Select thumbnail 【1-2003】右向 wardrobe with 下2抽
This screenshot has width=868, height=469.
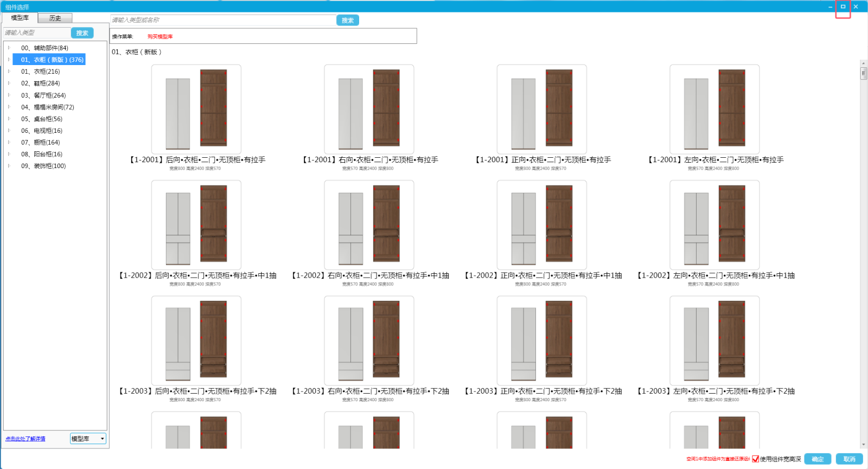coord(369,340)
